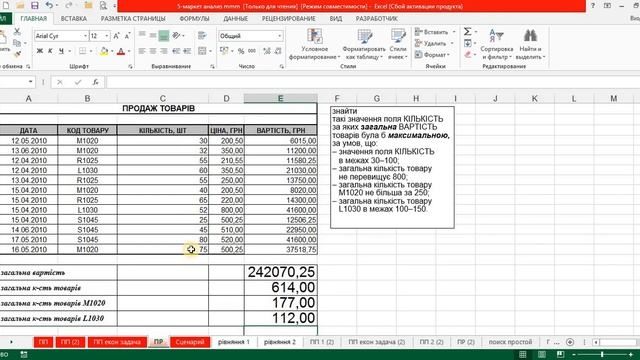This screenshot has width=640, height=360.
Task: Decrease indent in Alignment group
Action: coord(176,51)
